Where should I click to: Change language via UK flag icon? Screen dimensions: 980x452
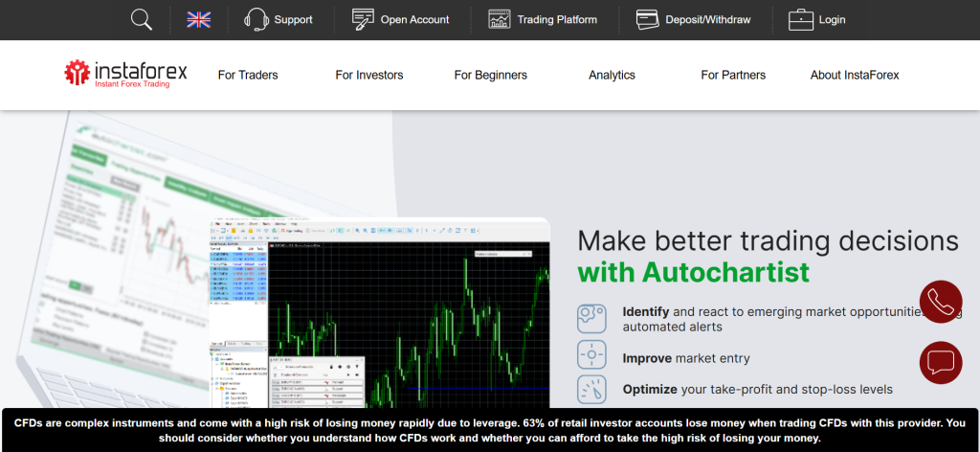pos(199,20)
